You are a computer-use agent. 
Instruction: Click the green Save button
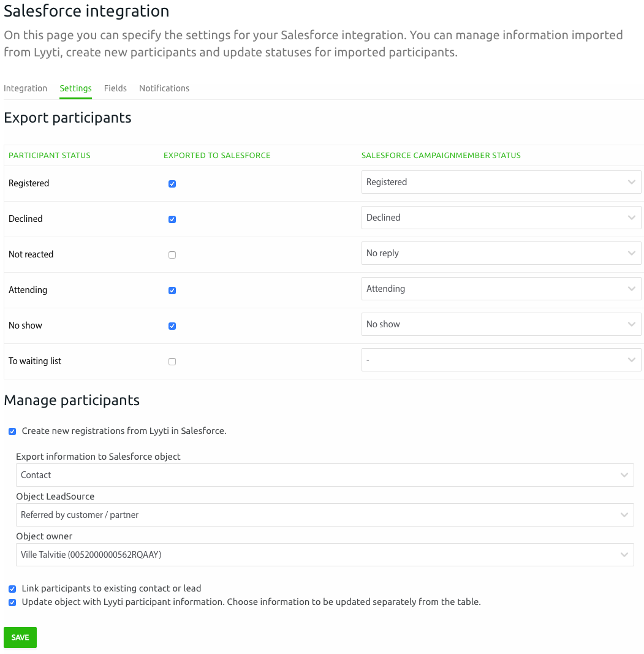click(20, 637)
